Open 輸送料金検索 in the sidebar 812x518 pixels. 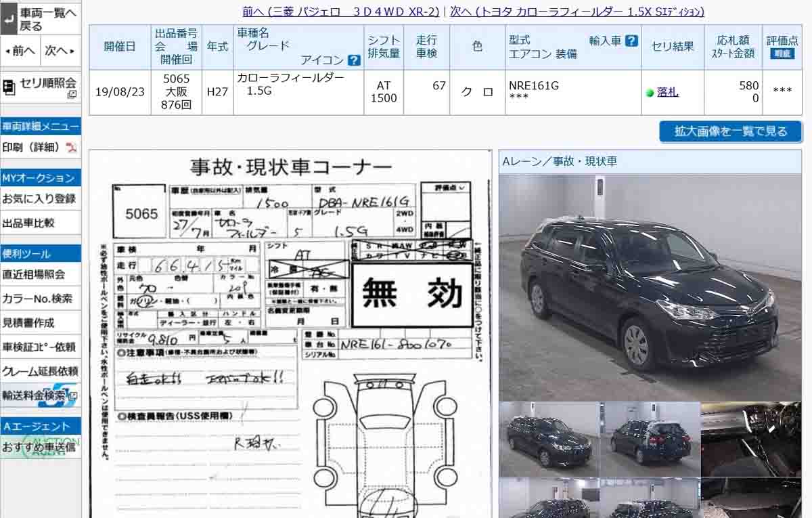(x=41, y=395)
